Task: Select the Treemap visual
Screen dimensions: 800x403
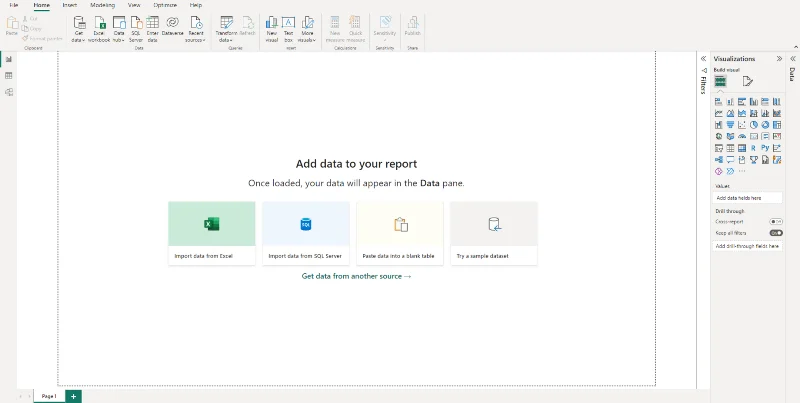Action: 777,125
